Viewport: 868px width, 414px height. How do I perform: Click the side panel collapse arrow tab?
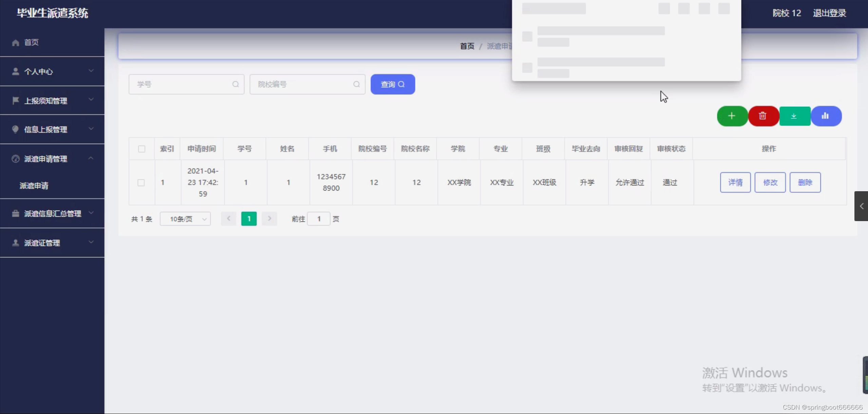coord(861,206)
